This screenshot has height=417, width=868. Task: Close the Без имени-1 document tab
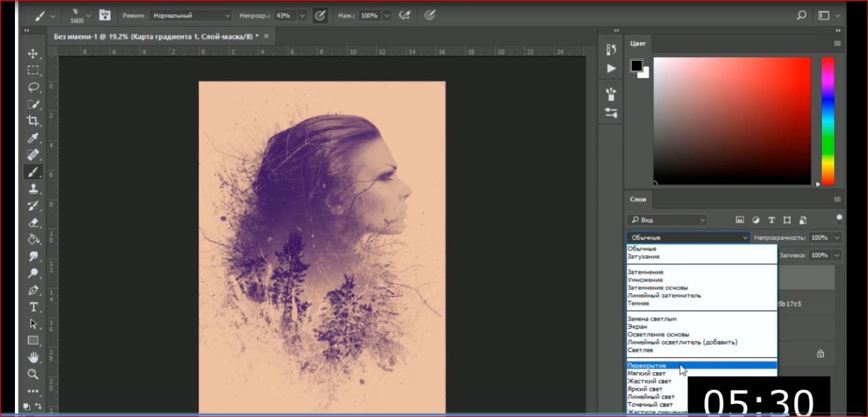267,36
